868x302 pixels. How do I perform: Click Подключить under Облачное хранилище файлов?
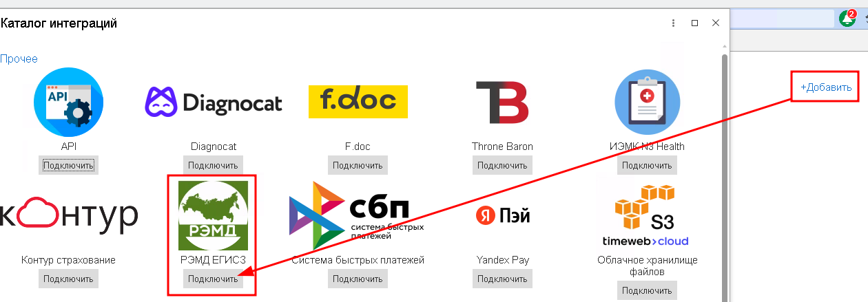(647, 291)
